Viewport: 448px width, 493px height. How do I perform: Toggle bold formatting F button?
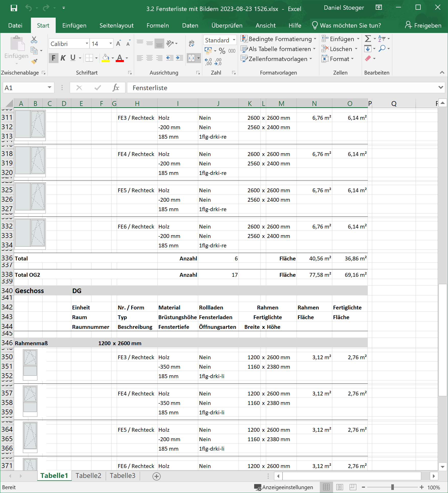[x=53, y=58]
